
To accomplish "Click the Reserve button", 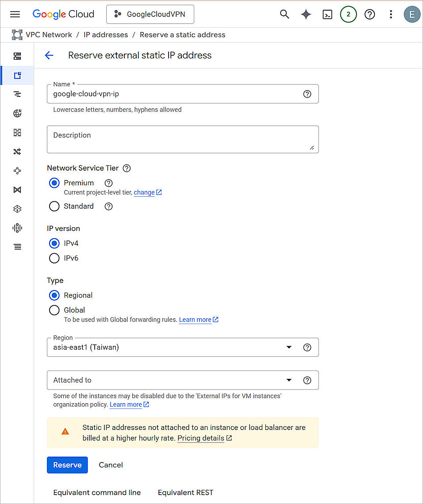I will point(67,465).
